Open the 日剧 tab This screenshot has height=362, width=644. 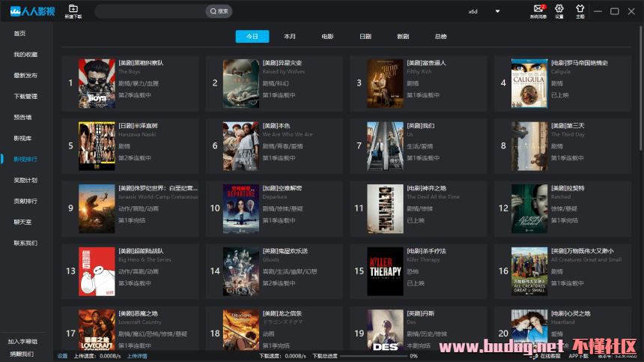click(365, 36)
